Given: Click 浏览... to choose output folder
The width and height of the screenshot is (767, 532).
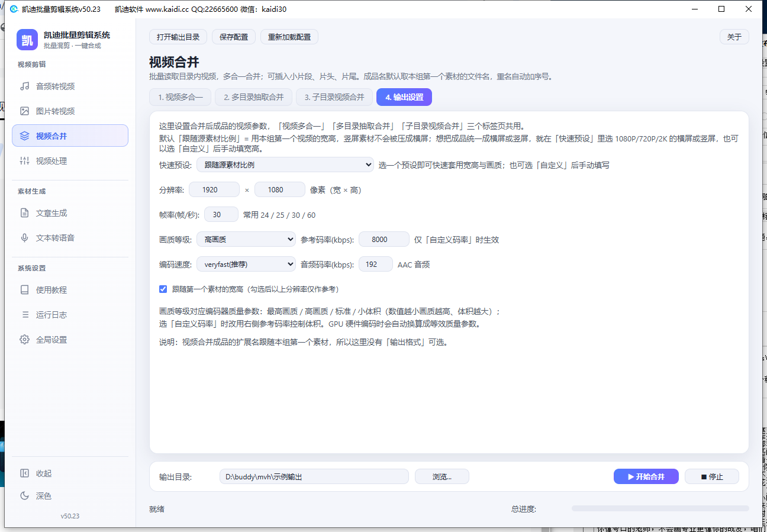Looking at the screenshot, I should [x=442, y=476].
